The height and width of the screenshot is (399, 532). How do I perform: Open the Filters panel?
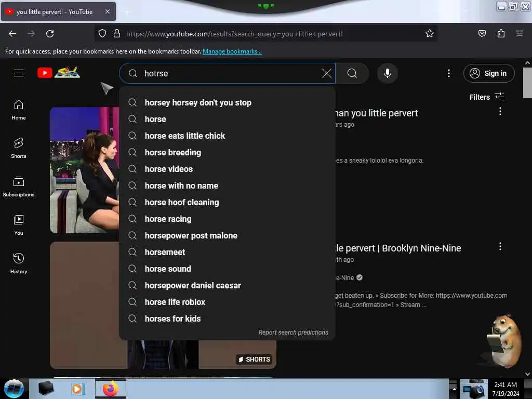pos(486,97)
